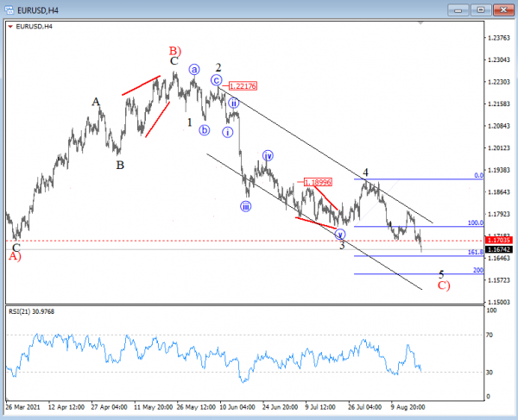Select circled 'iv' wave marker
This screenshot has width=518, height=420.
(268, 155)
